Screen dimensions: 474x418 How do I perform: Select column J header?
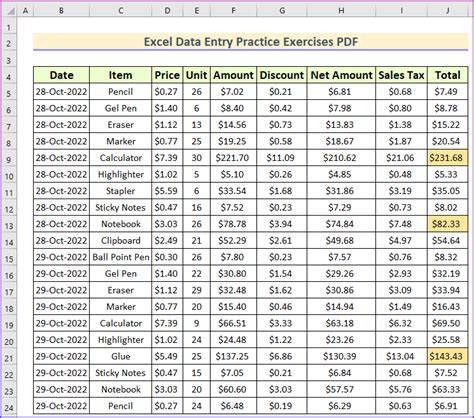point(448,11)
